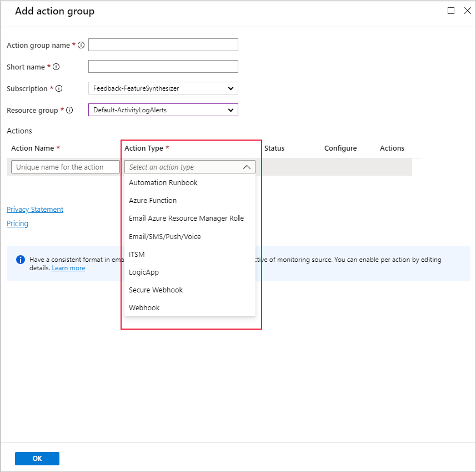Image resolution: width=476 pixels, height=472 pixels.
Task: Select ITSM action type
Action: pyautogui.click(x=137, y=254)
